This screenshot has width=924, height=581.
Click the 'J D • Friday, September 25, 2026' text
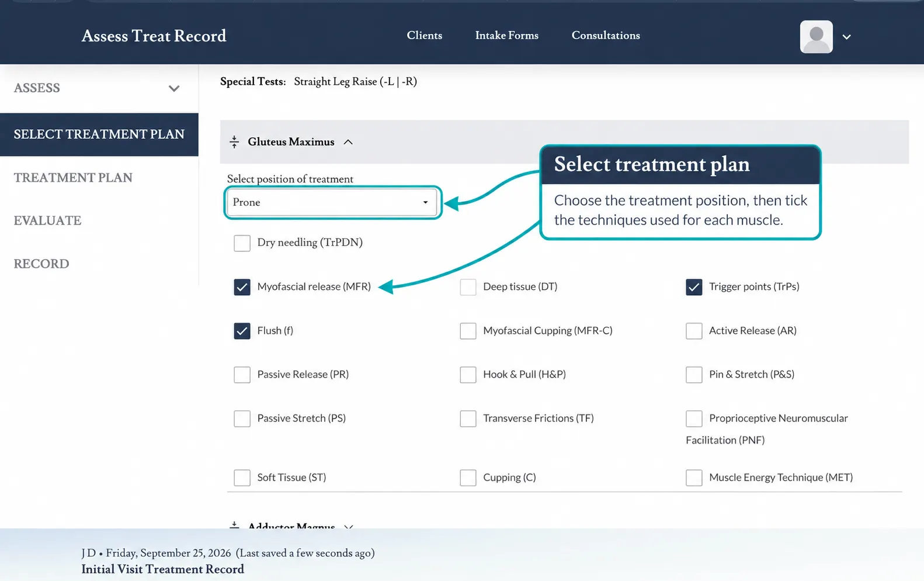click(x=156, y=553)
